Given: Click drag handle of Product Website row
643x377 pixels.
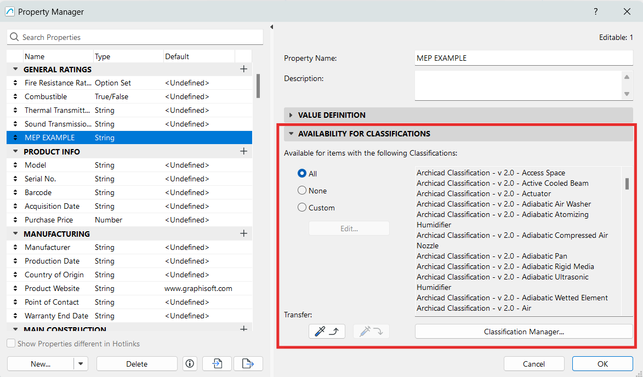Looking at the screenshot, I should [x=15, y=288].
